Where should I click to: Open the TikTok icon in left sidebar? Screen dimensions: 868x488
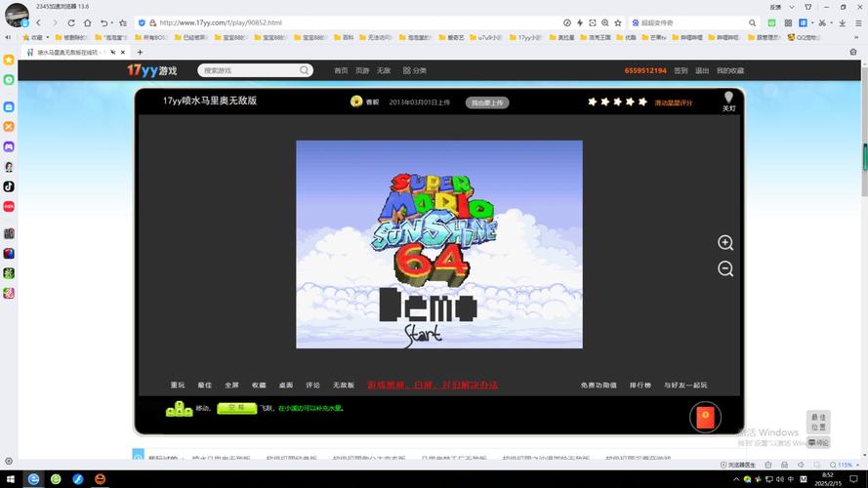coord(9,186)
